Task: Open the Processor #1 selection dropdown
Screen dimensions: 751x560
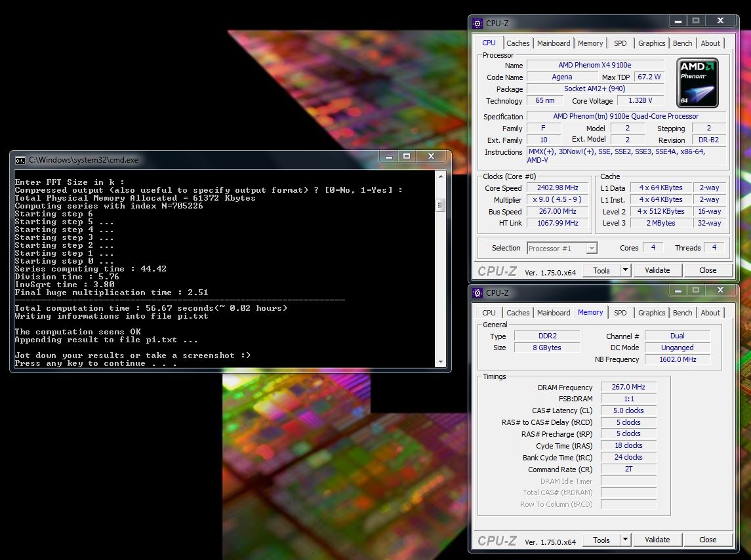Action: click(562, 248)
